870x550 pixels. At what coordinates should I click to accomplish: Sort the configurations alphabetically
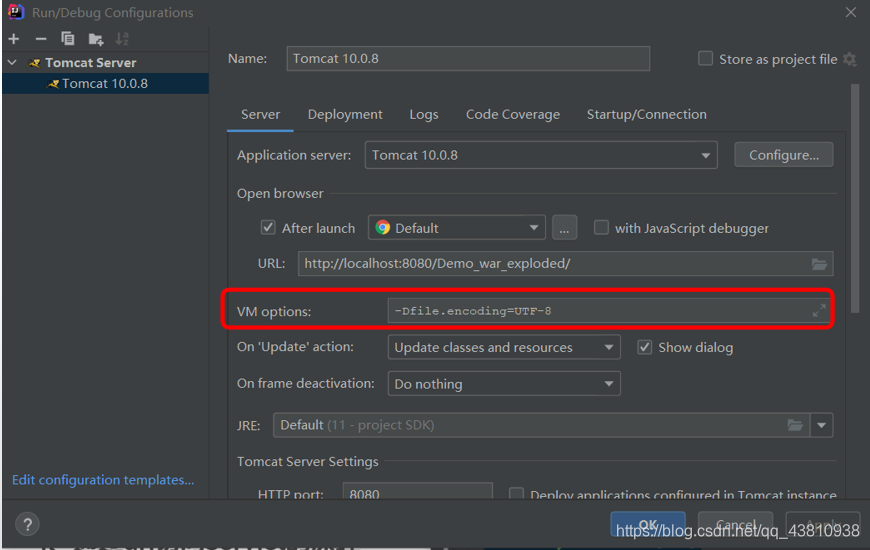tap(122, 39)
